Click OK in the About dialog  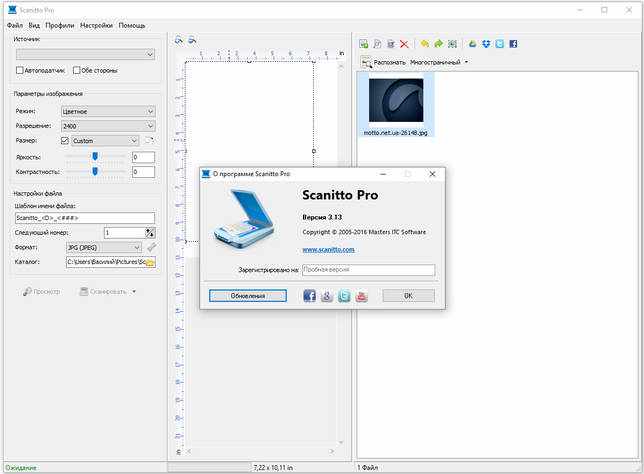point(408,296)
